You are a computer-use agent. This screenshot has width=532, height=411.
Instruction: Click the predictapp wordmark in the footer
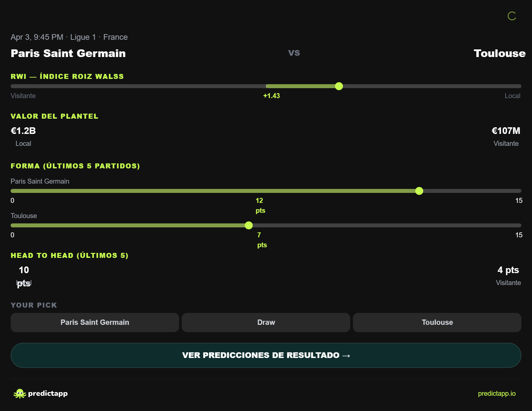pos(47,393)
